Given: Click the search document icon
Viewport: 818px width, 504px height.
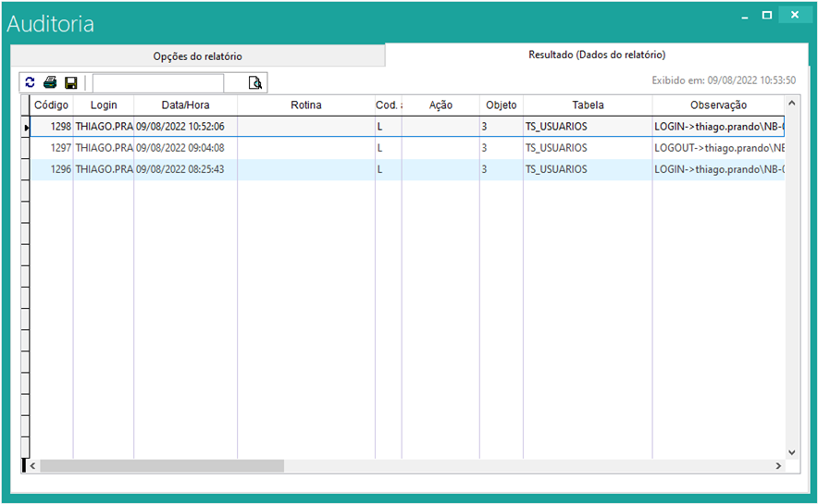Looking at the screenshot, I should coord(255,83).
